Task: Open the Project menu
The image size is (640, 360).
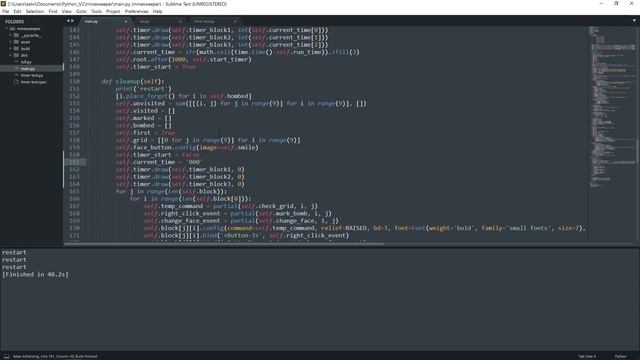Action: pyautogui.click(x=113, y=11)
